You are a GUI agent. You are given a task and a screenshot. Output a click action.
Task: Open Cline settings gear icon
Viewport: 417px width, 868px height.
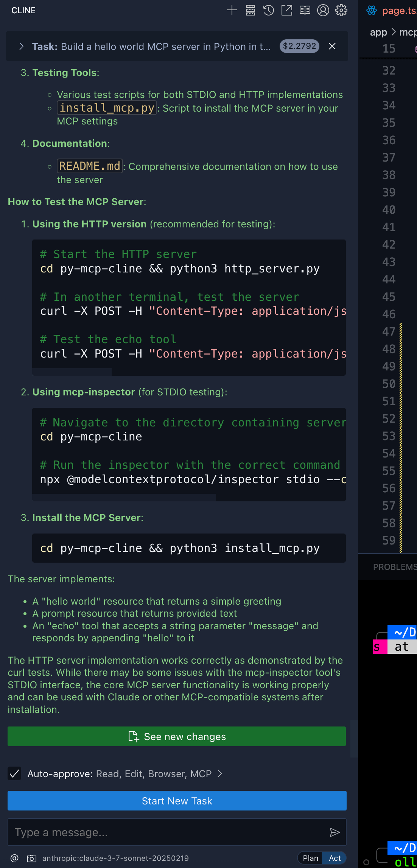coord(341,10)
